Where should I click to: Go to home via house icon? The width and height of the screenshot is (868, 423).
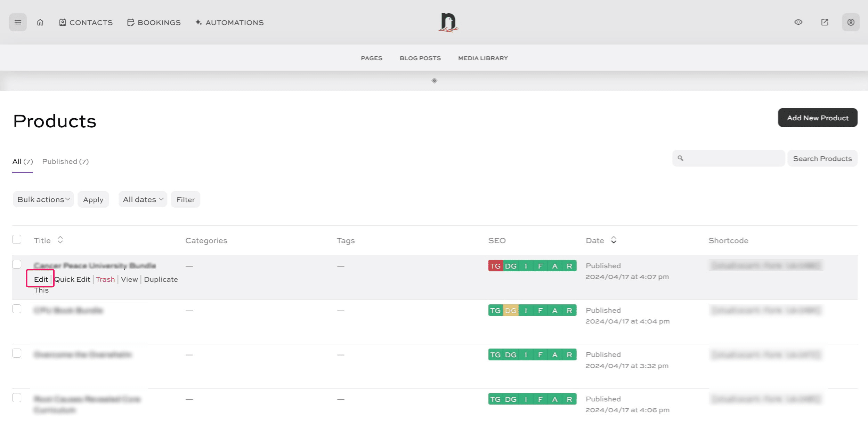[40, 22]
